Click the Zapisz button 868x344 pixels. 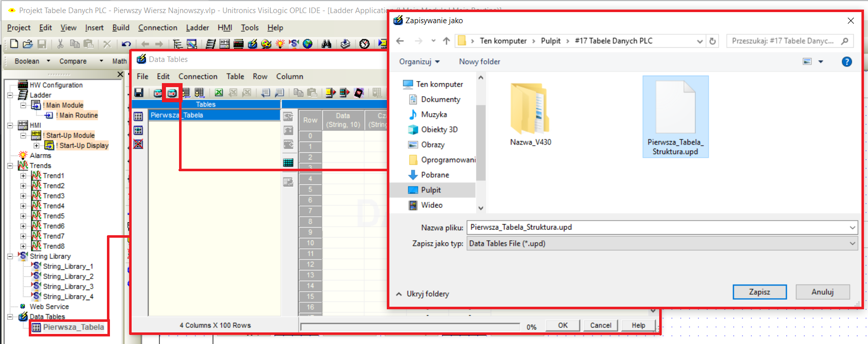pos(760,292)
